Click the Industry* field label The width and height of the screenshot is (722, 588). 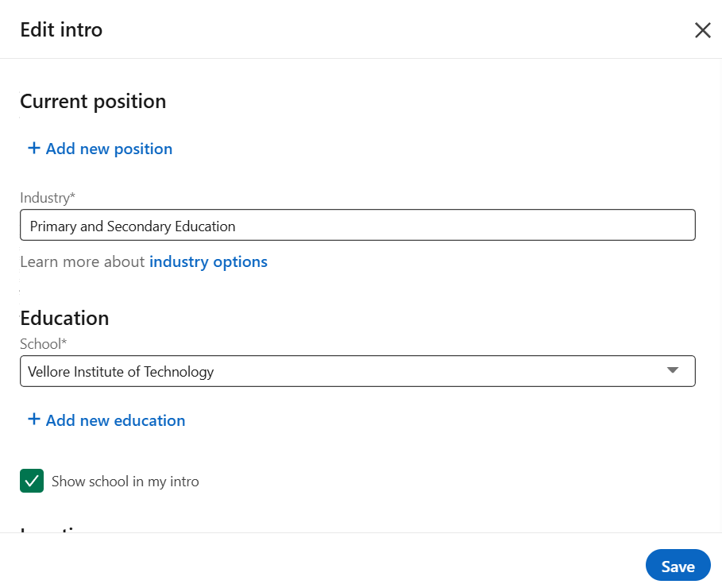point(47,198)
